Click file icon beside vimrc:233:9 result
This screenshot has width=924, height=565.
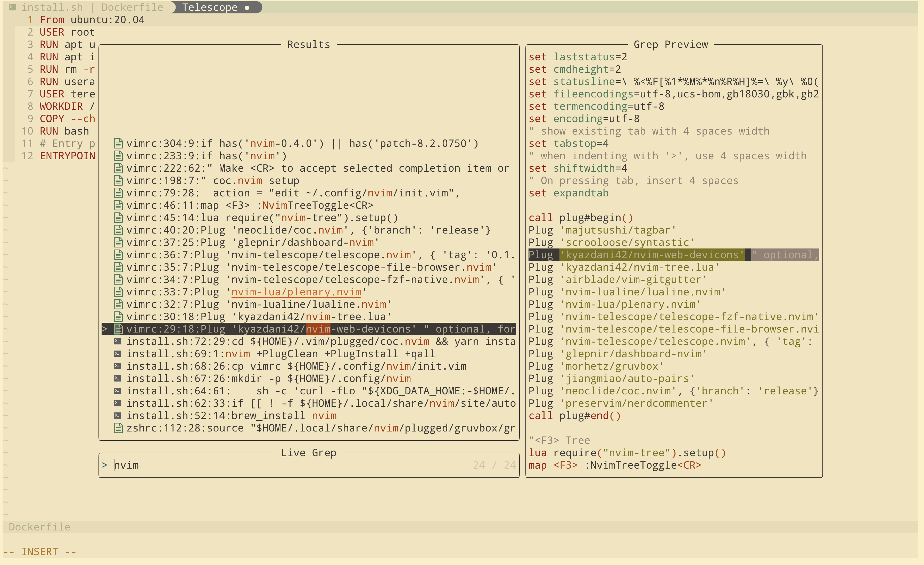(118, 156)
